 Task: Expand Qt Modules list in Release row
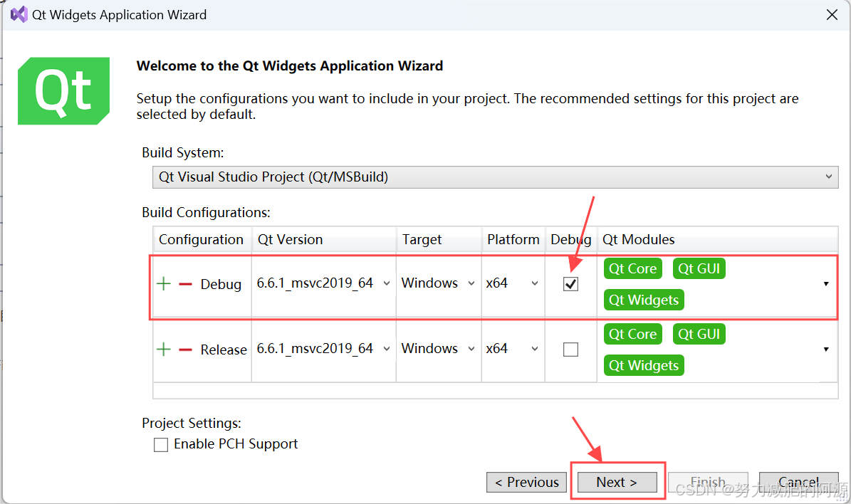coord(826,350)
